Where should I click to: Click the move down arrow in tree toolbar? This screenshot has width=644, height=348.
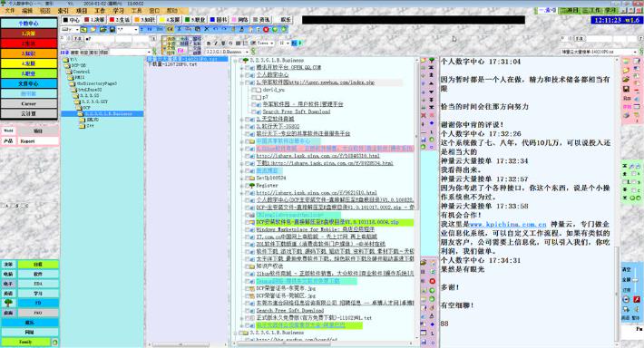pos(432,92)
